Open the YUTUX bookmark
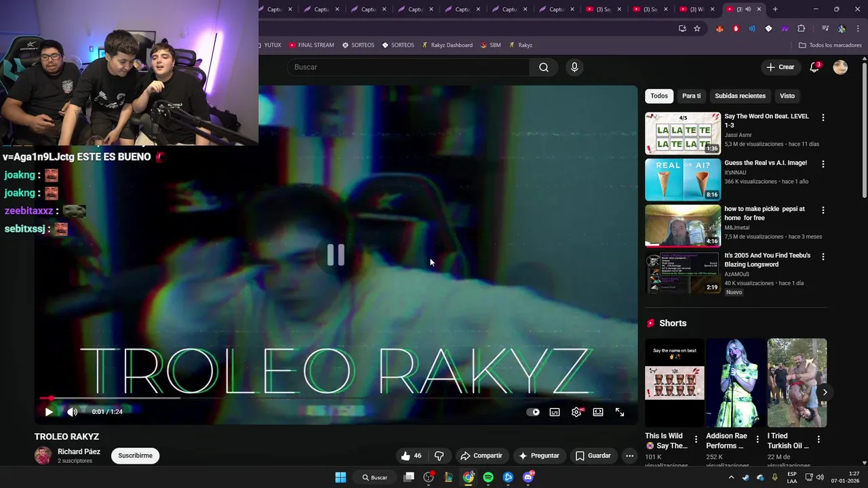Viewport: 868px width, 488px height. [x=269, y=45]
